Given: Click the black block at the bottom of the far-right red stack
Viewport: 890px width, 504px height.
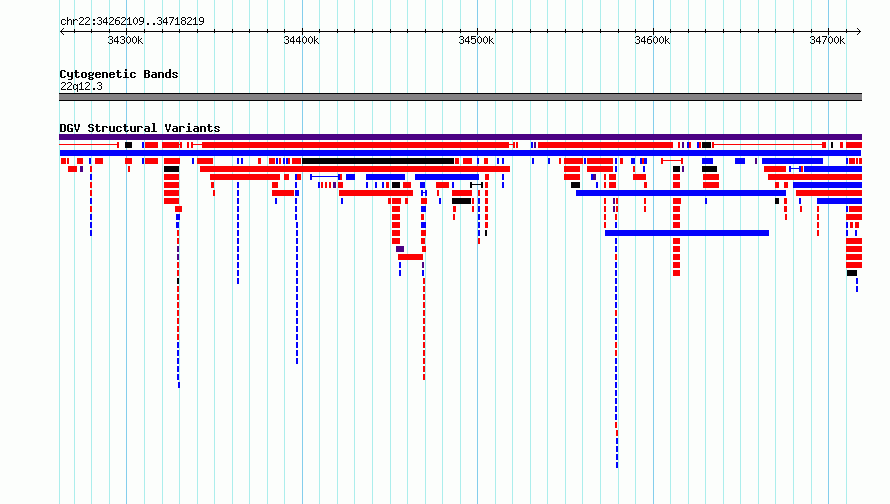Looking at the screenshot, I should [x=852, y=273].
